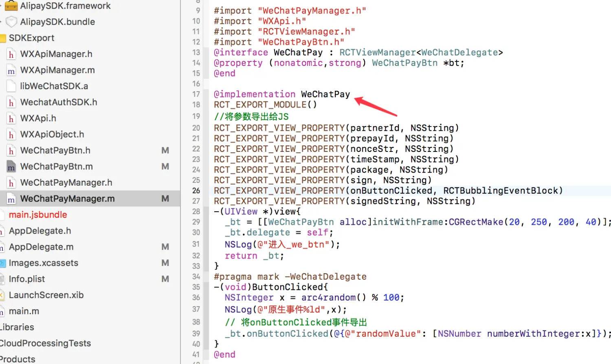611x364 pixels.
Task: Open WeChatPayBtn.m file
Action: (x=57, y=167)
